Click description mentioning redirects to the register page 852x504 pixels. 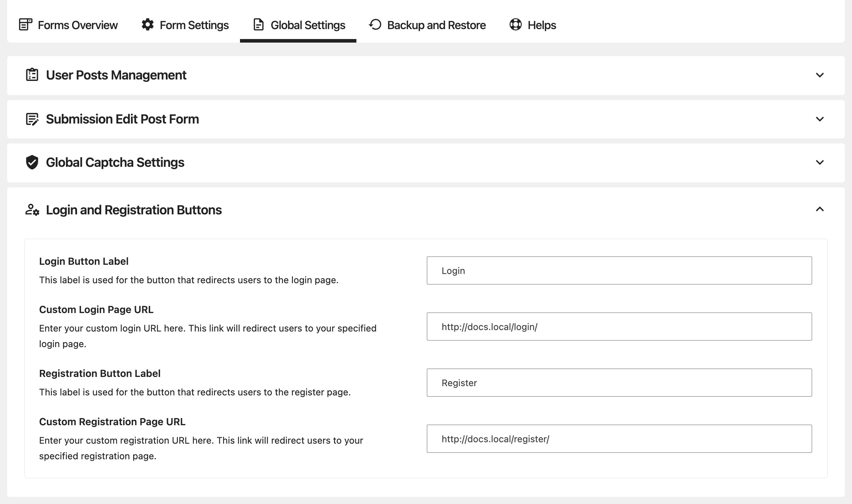pyautogui.click(x=195, y=392)
